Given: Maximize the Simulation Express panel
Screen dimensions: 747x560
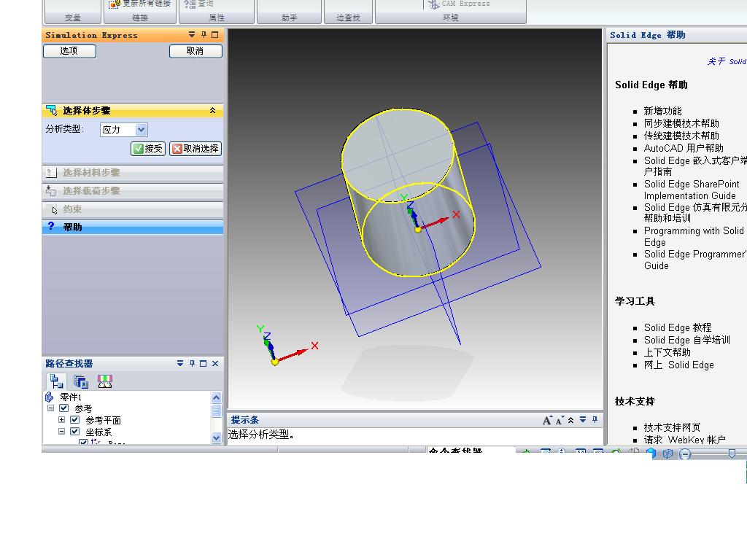Looking at the screenshot, I should 215,35.
